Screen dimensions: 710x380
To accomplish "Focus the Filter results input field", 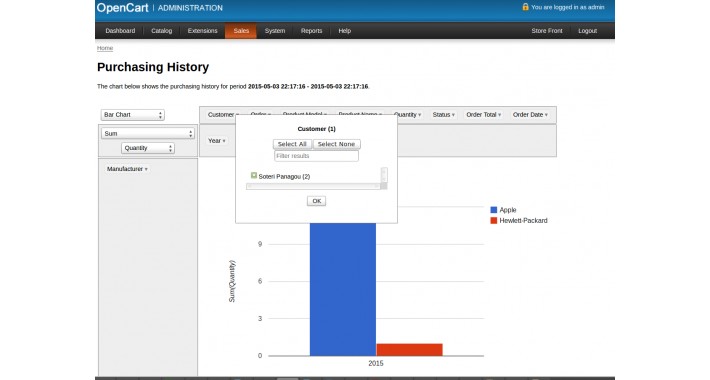I will tap(316, 156).
